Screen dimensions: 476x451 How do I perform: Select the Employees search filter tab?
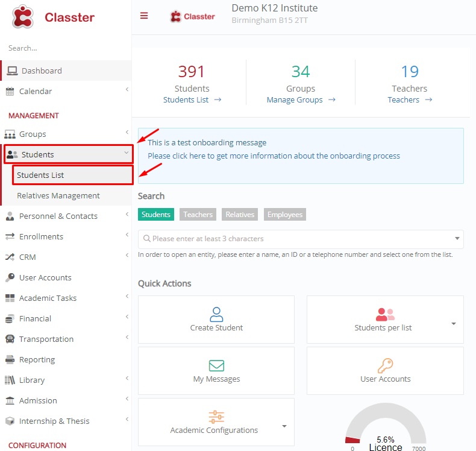pos(285,215)
